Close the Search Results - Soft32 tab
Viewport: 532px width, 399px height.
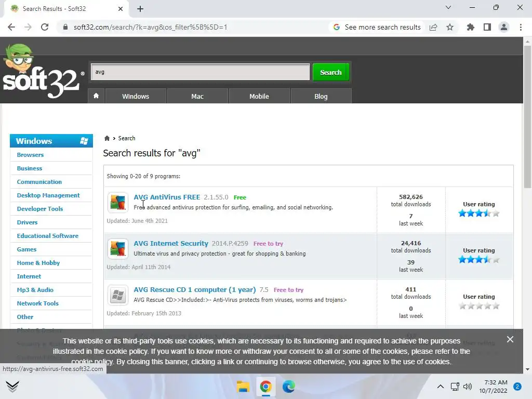(x=121, y=9)
